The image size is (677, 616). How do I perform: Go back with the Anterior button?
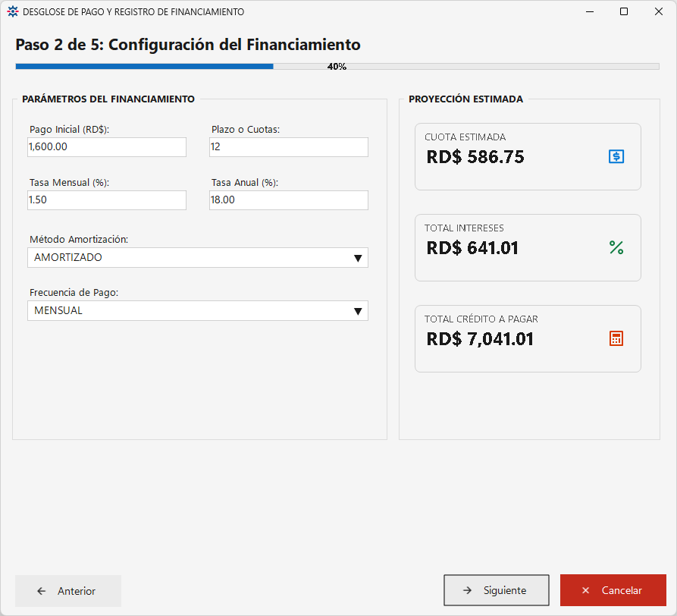coord(68,591)
